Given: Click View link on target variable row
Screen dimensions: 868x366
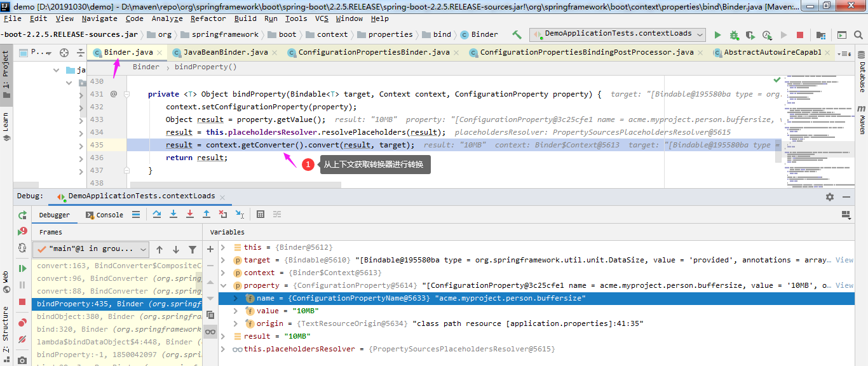Looking at the screenshot, I should pyautogui.click(x=844, y=260).
